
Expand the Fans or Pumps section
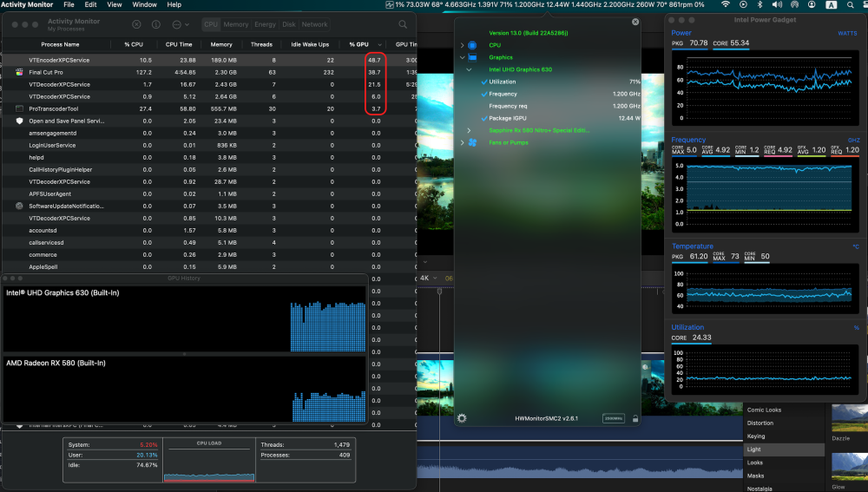tap(463, 143)
